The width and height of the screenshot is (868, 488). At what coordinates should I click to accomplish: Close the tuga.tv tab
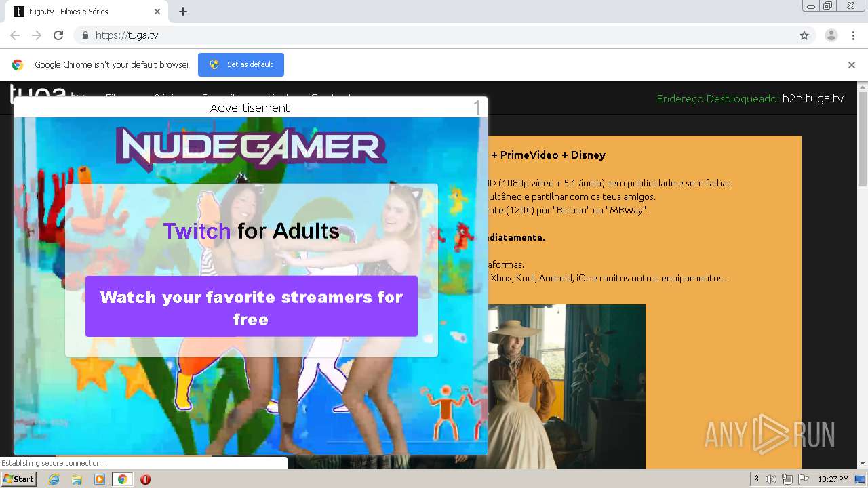click(157, 12)
